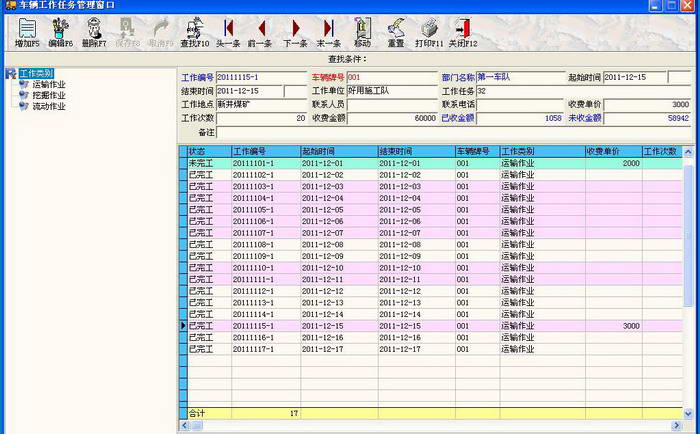Select 挖掘作业 in the category tree
Screen dimensions: 700x434
coord(49,95)
